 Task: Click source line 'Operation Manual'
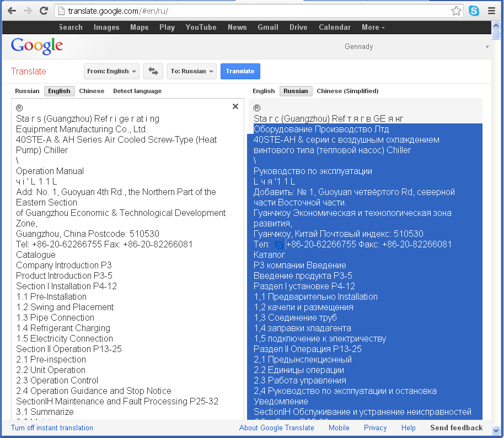pos(50,171)
